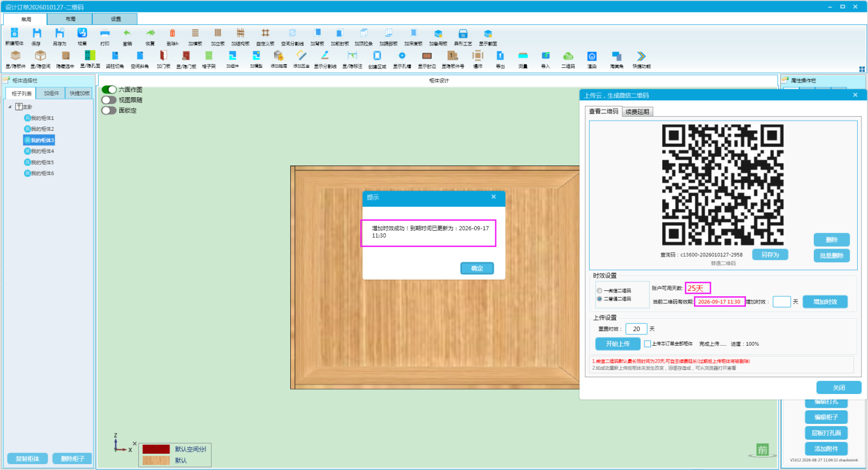868x470 pixels.
Task: Click the 删除 button beside the QR code
Action: click(x=832, y=240)
